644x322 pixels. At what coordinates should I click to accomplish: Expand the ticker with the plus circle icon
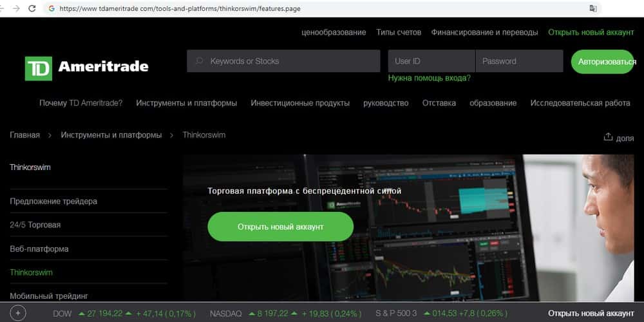point(17,314)
